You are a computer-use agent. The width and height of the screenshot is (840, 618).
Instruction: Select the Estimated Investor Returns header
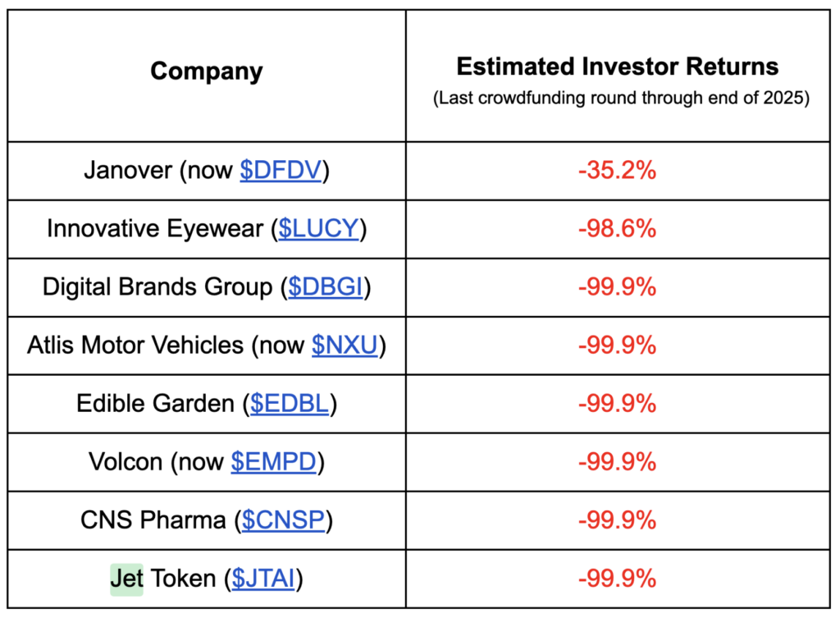617,66
